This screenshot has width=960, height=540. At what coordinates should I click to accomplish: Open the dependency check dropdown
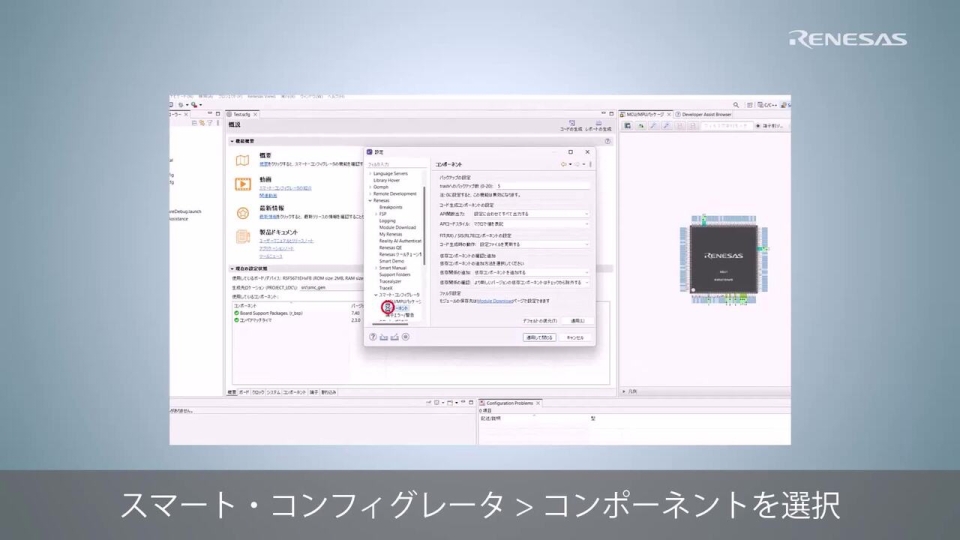pos(531,283)
